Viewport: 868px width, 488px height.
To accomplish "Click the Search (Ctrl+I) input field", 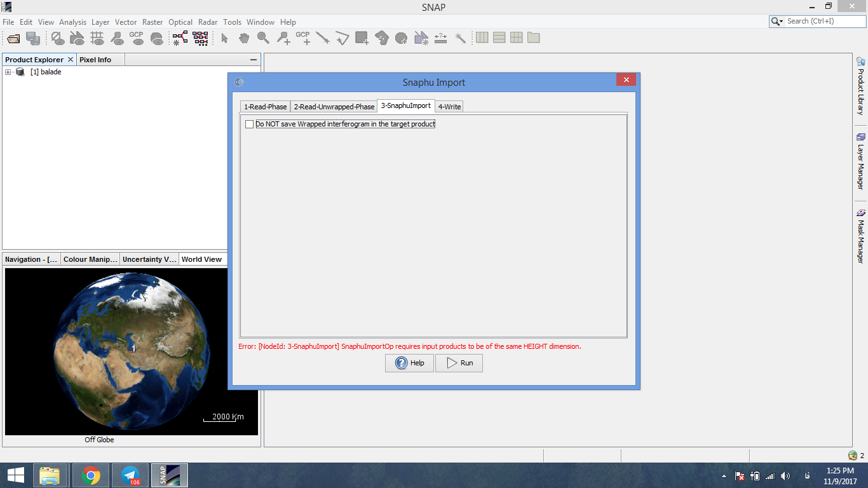I will [x=824, y=22].
